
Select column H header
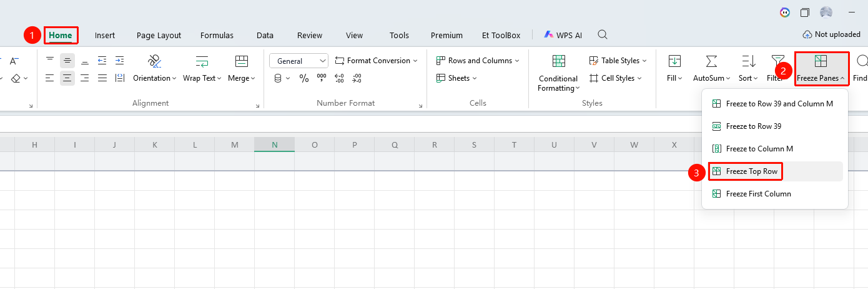pos(35,144)
